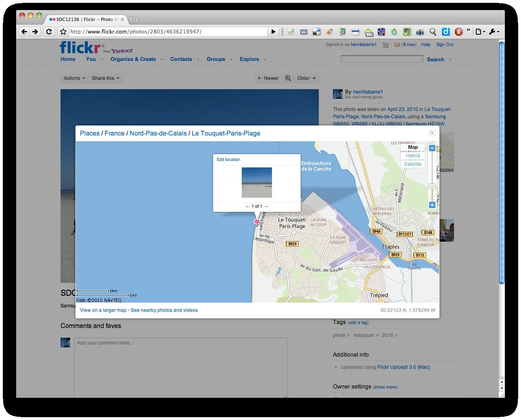Viewport: 521px width, 420px height.
Task: Open the Evernote elephant extension
Action: point(407,31)
